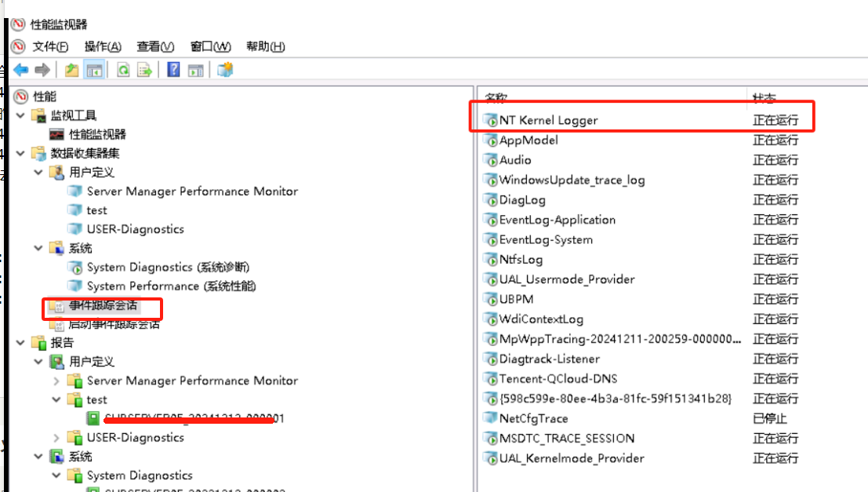Click the Export List toolbar icon
Image resolution: width=868 pixels, height=492 pixels.
[144, 71]
